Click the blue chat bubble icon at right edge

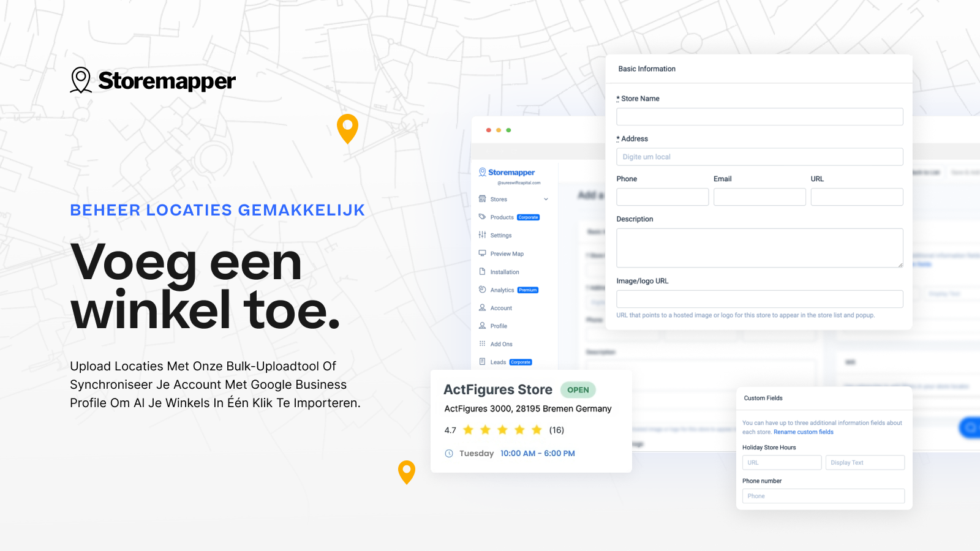[x=970, y=427]
